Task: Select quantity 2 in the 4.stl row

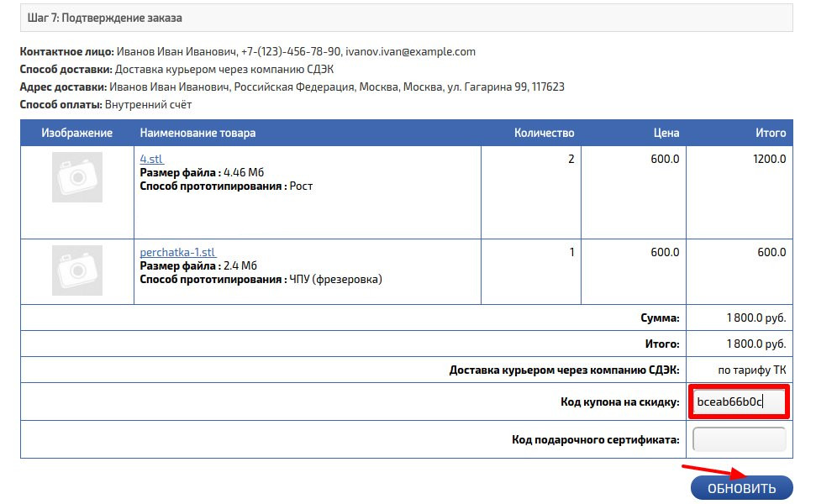Action: click(571, 159)
